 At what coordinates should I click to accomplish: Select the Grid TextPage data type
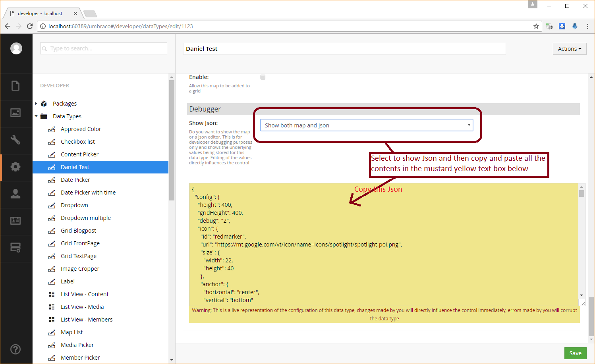(79, 256)
